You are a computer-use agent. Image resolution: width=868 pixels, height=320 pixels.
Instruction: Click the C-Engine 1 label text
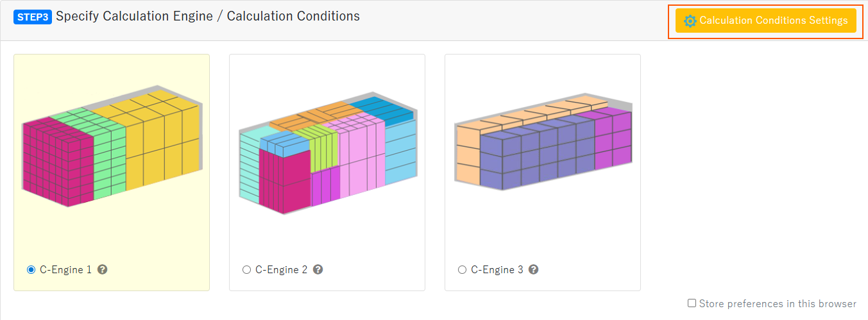tap(65, 270)
